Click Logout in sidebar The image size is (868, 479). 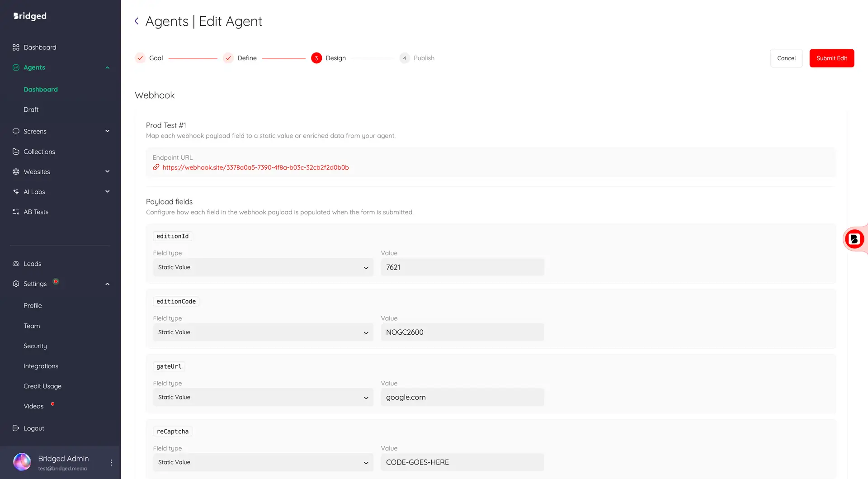pyautogui.click(x=34, y=428)
